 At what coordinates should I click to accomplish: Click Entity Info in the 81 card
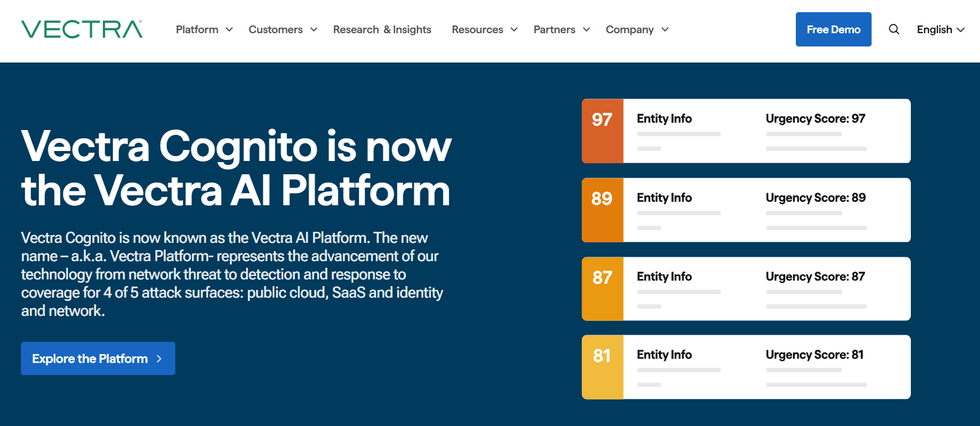tap(664, 355)
